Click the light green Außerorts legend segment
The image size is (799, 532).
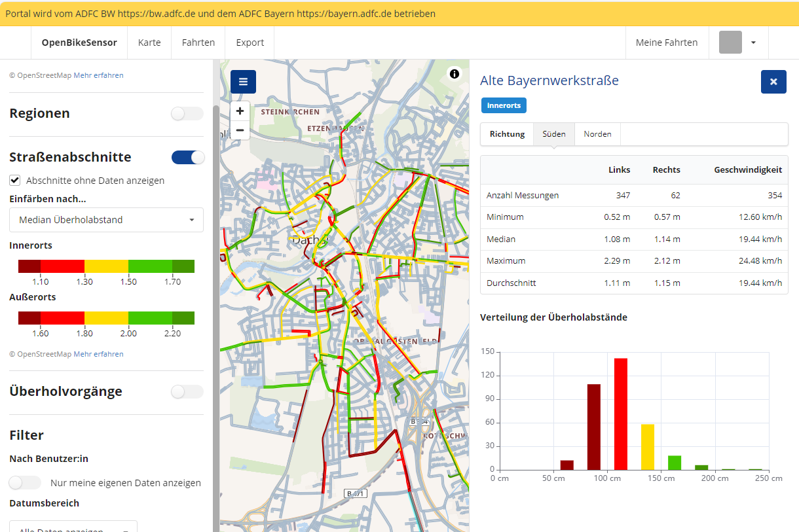[x=150, y=318]
